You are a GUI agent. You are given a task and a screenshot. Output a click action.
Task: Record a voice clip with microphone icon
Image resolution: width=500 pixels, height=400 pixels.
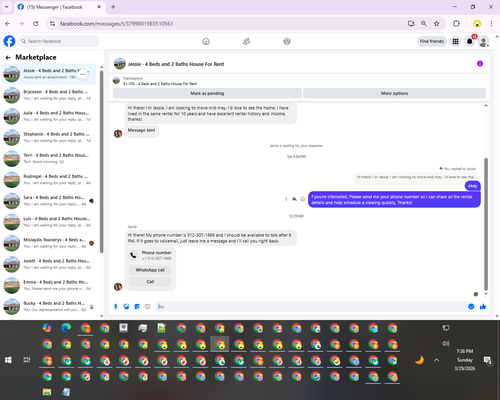116,307
